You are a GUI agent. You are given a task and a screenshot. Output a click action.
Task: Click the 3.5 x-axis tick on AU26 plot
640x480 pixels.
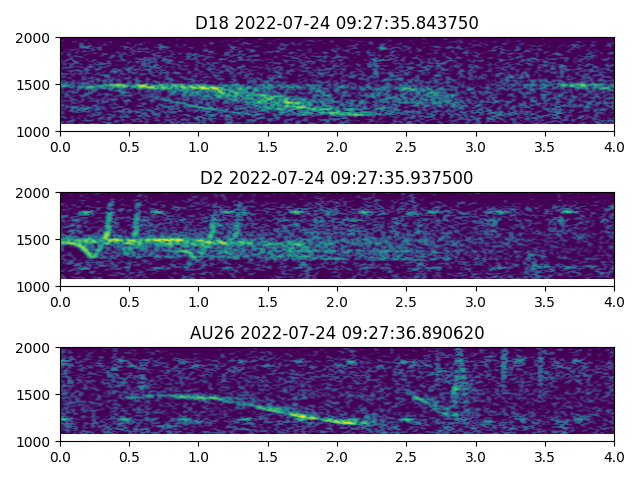point(545,456)
